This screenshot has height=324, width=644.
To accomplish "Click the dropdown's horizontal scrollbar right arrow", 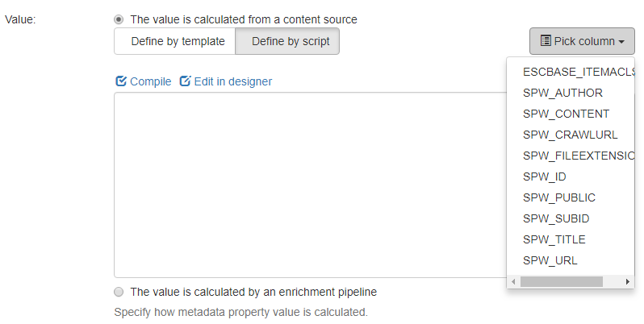I will [x=628, y=282].
